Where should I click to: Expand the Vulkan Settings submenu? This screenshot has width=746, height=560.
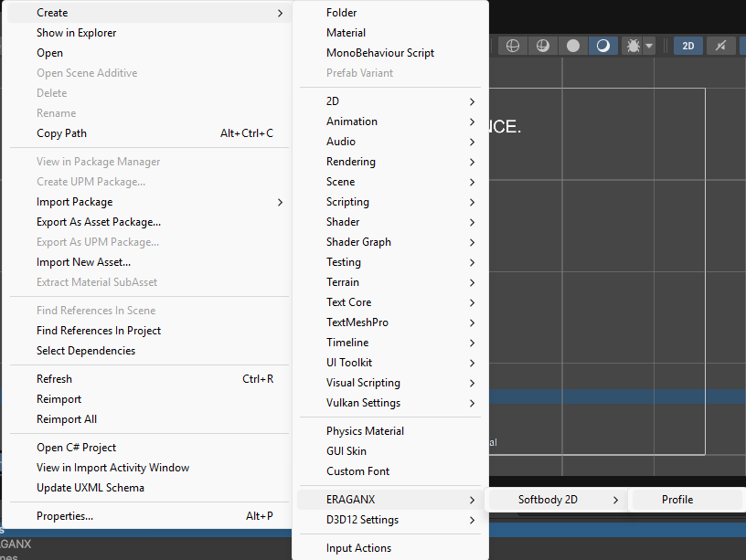tap(390, 403)
